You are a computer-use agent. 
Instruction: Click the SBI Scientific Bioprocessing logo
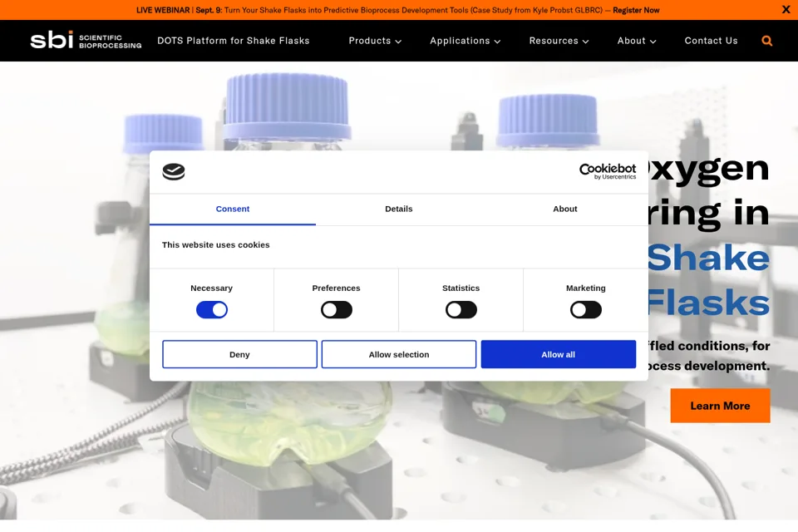86,40
